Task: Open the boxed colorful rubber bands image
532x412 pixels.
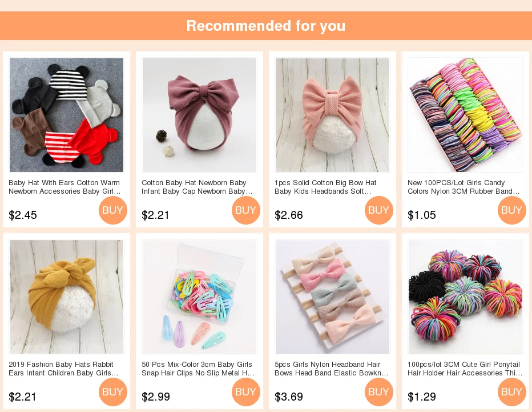Action: 466,115
